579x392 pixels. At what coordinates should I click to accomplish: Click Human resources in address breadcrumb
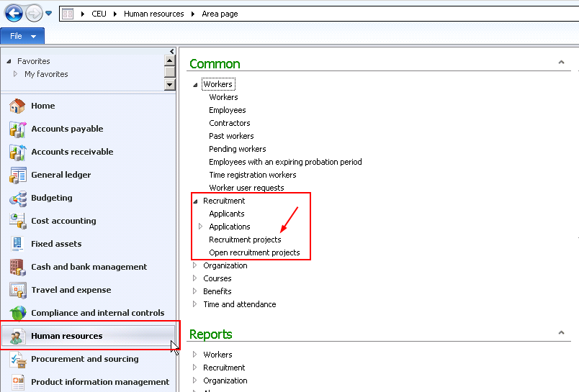coord(153,14)
